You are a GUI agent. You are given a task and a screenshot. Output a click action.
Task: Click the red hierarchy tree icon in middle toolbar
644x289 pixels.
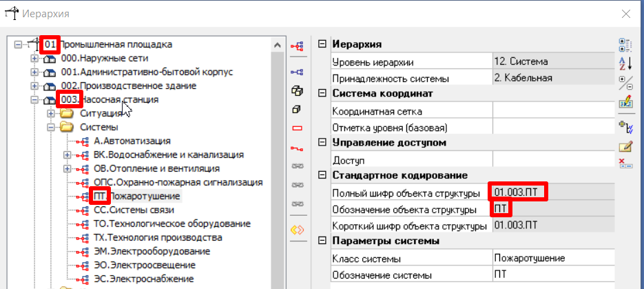click(298, 46)
